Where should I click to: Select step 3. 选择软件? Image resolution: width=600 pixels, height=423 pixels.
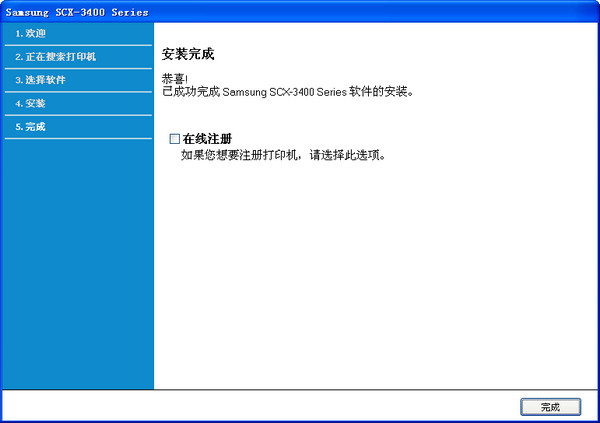click(x=78, y=80)
